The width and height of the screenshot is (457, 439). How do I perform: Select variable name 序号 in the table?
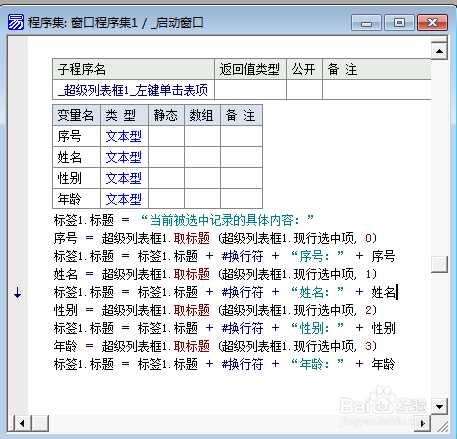69,136
